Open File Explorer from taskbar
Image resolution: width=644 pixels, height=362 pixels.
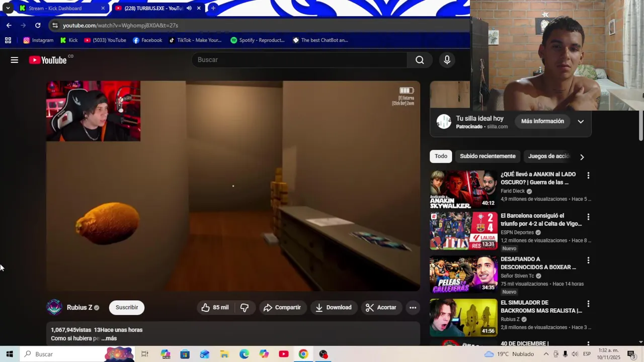click(224, 354)
